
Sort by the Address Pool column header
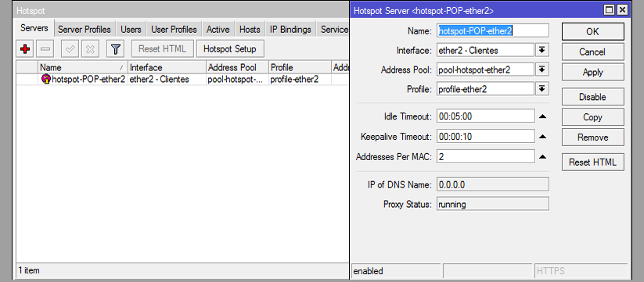click(237, 68)
